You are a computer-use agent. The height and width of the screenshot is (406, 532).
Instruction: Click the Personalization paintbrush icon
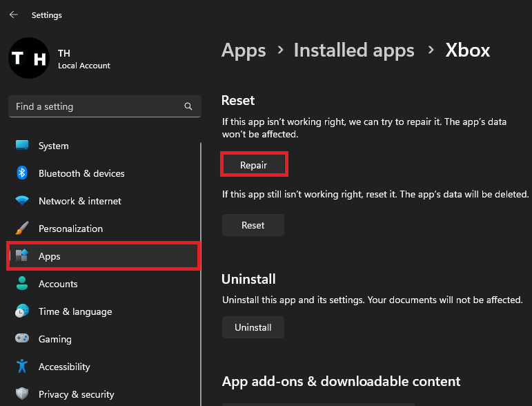[22, 229]
